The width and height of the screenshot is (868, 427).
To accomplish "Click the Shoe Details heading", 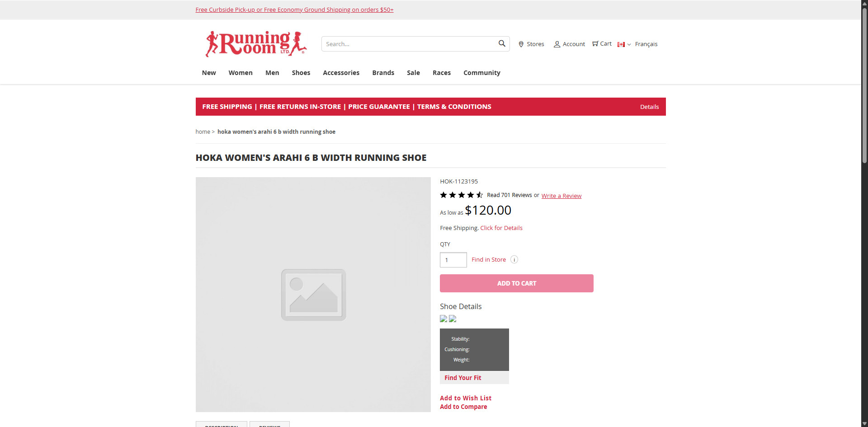I will click(461, 306).
